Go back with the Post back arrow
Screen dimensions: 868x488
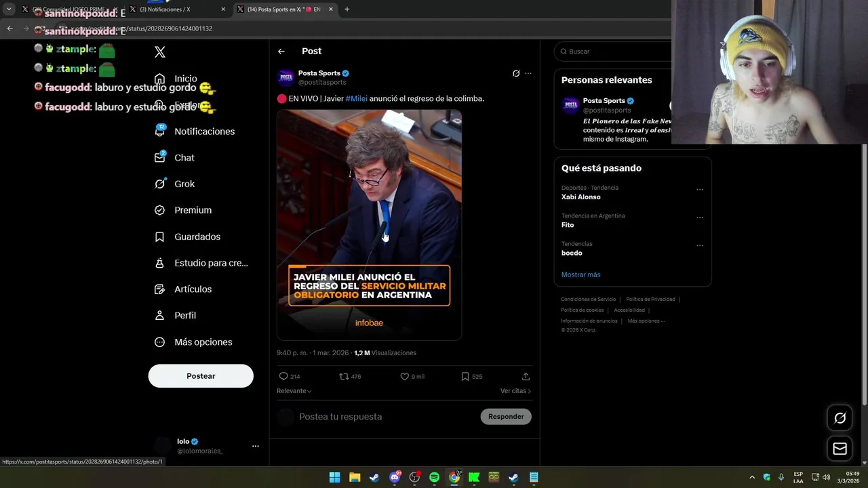tap(281, 52)
